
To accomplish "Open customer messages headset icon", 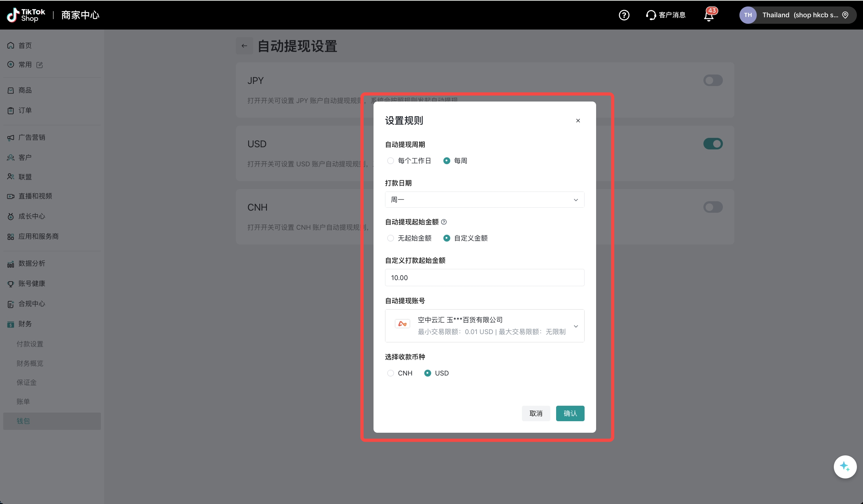I will click(651, 15).
